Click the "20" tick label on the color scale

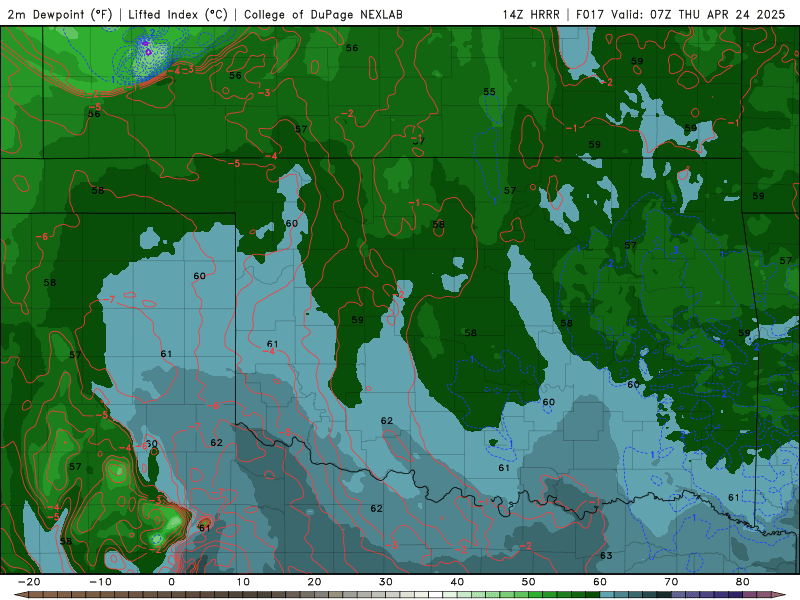314,582
